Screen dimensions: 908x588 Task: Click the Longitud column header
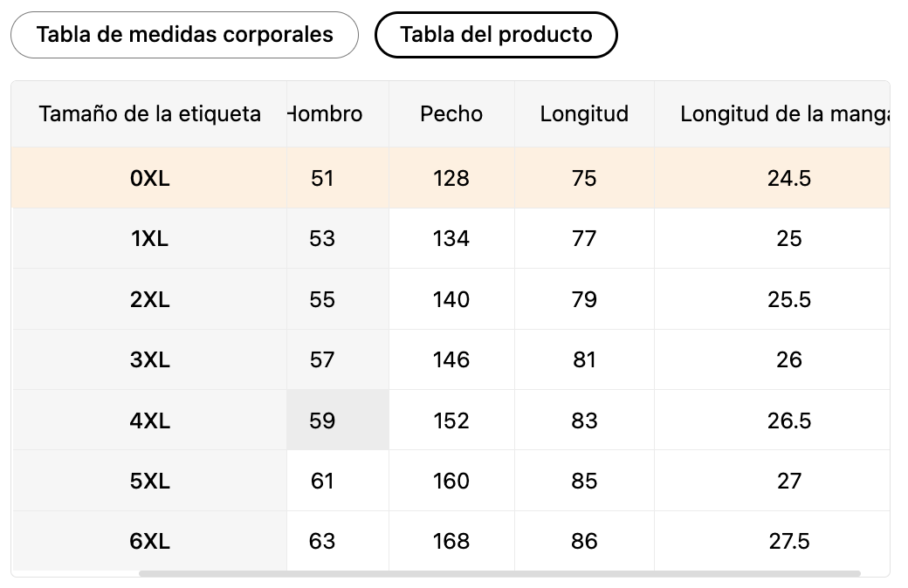click(x=584, y=114)
